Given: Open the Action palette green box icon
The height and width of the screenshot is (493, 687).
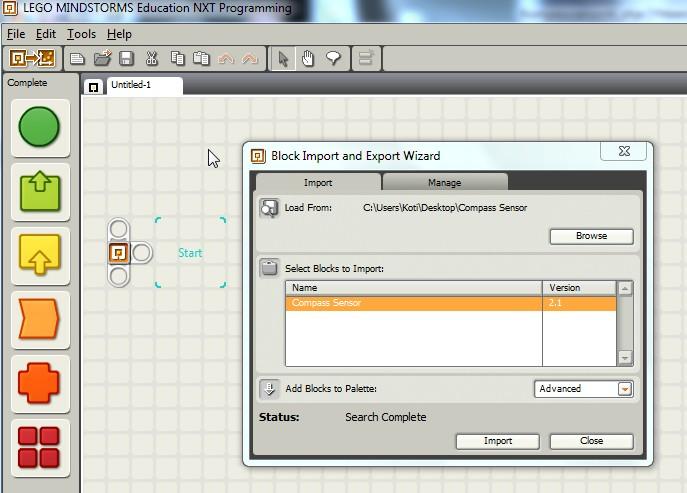Looking at the screenshot, I should click(x=40, y=192).
